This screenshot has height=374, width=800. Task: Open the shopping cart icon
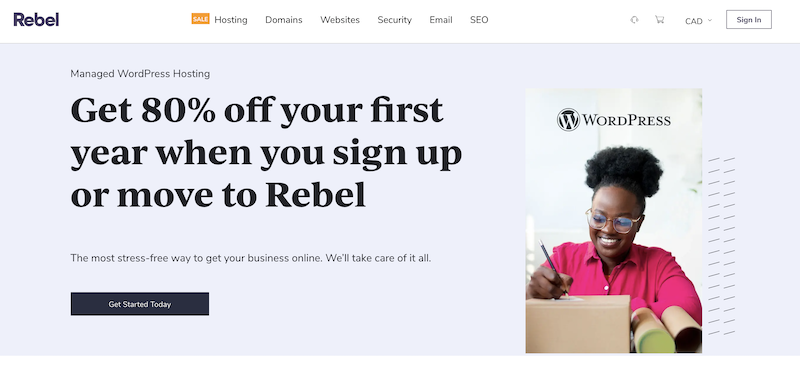coord(659,20)
